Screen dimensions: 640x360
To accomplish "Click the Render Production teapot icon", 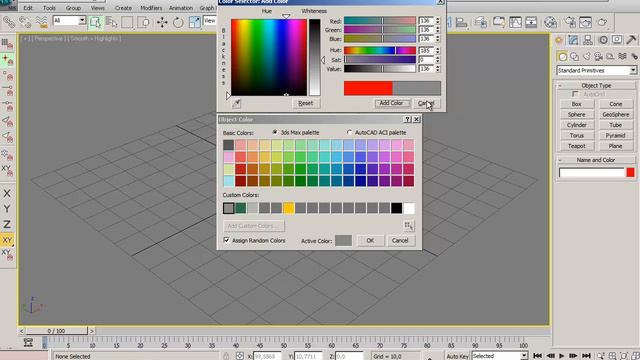I will coord(602,22).
